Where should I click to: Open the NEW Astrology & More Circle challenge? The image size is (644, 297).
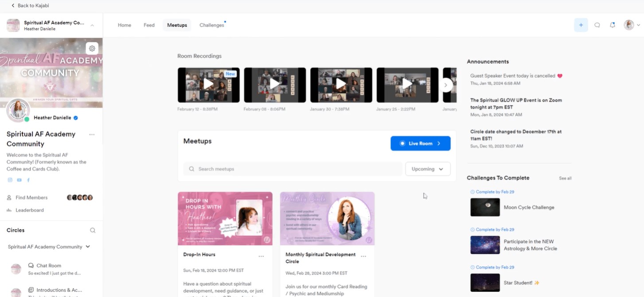[x=530, y=245]
